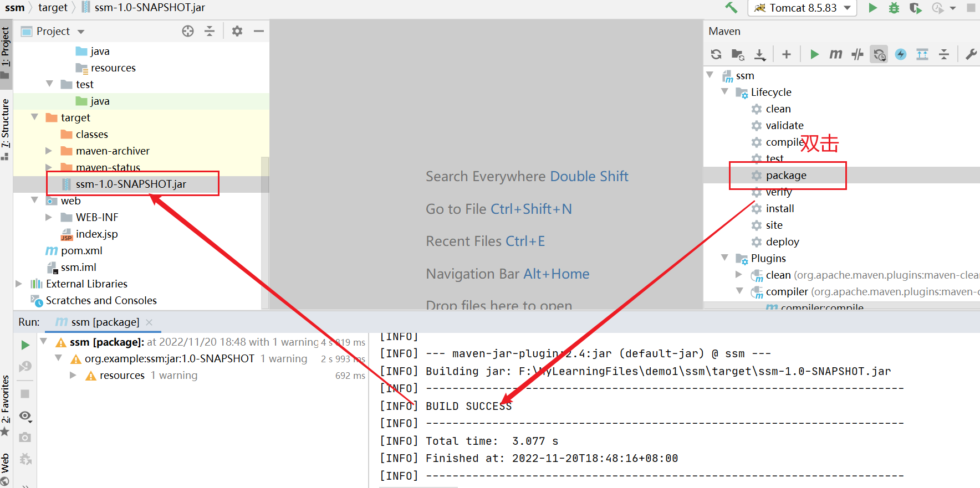Execute Maven Goal 'm' icon
980x488 pixels.
[x=836, y=54]
